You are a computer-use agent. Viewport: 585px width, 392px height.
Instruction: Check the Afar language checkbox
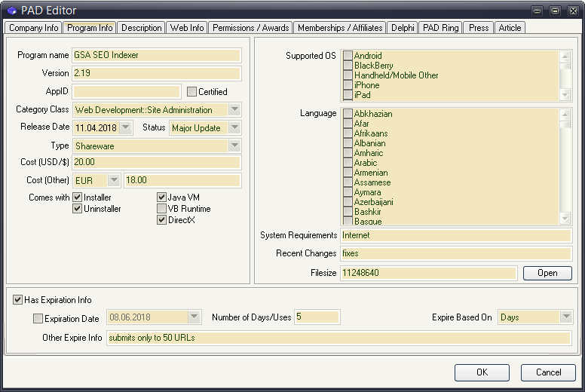[348, 123]
